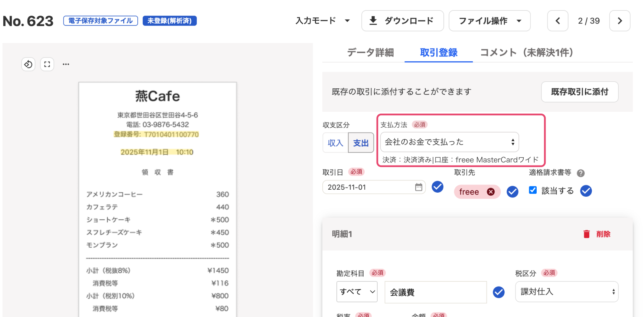Open the 入力モード dropdown

tap(322, 21)
